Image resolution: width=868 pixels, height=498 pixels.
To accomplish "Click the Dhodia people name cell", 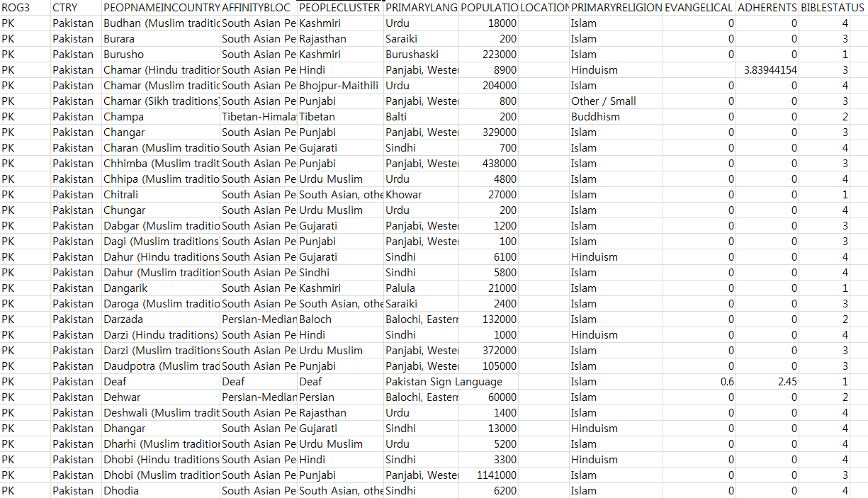I will coord(161,491).
